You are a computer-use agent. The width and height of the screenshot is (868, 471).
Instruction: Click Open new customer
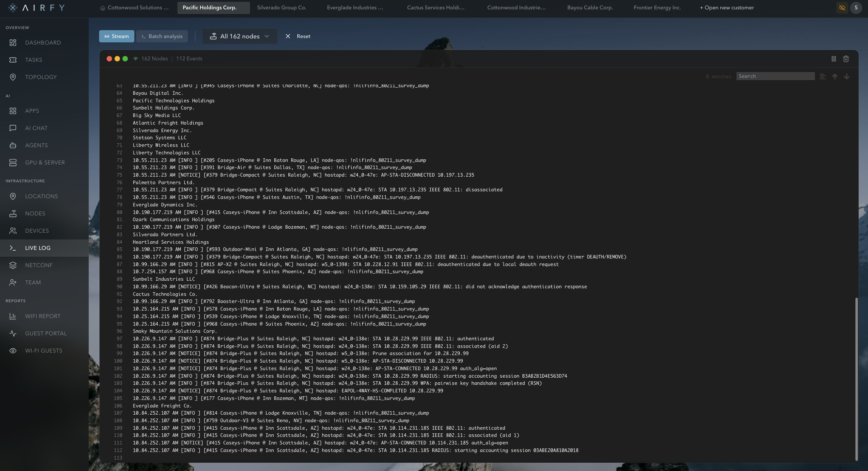tap(727, 8)
